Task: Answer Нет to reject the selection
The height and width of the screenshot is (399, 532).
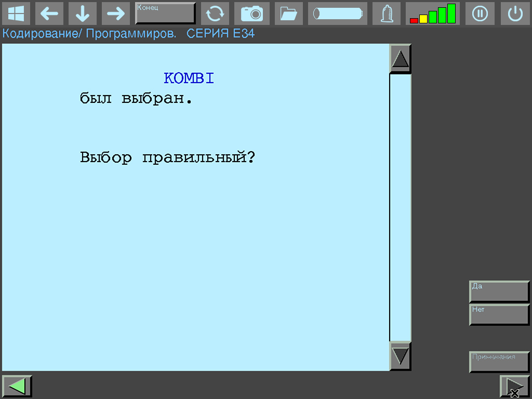Action: (499, 315)
